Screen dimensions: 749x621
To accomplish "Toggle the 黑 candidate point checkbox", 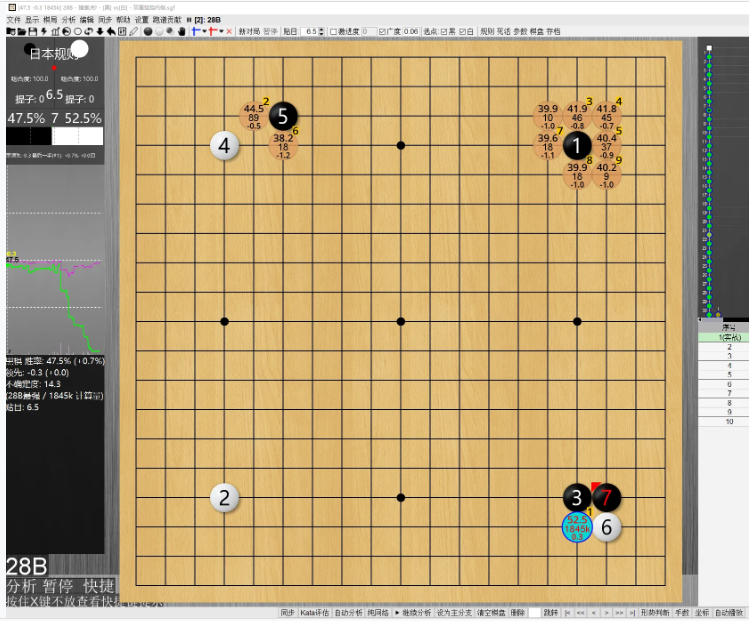I will [x=445, y=31].
